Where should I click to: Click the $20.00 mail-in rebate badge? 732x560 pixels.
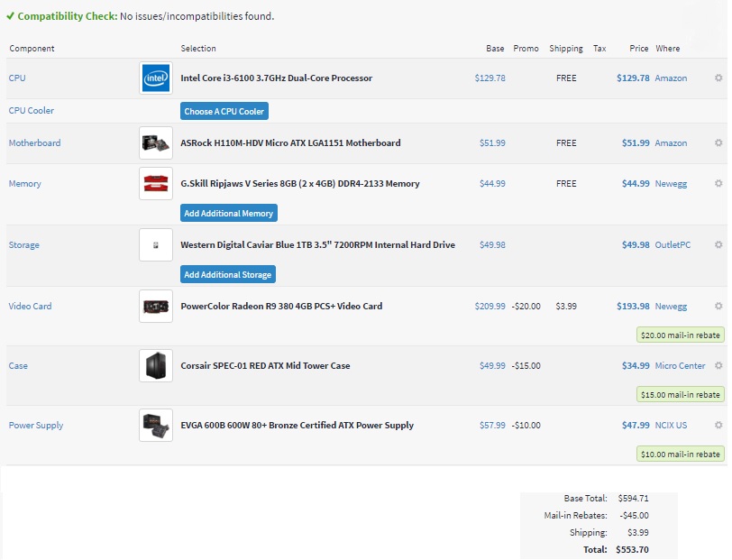(681, 335)
